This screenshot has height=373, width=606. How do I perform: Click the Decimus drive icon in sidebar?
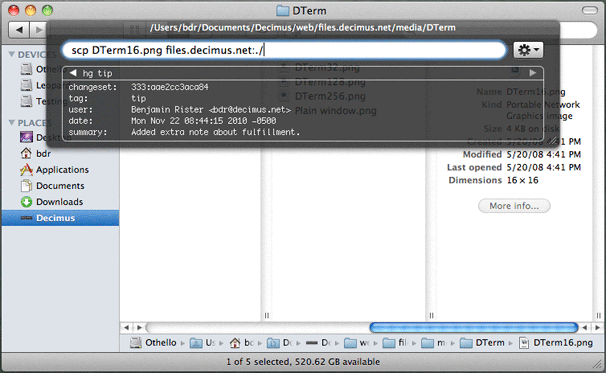coord(26,218)
